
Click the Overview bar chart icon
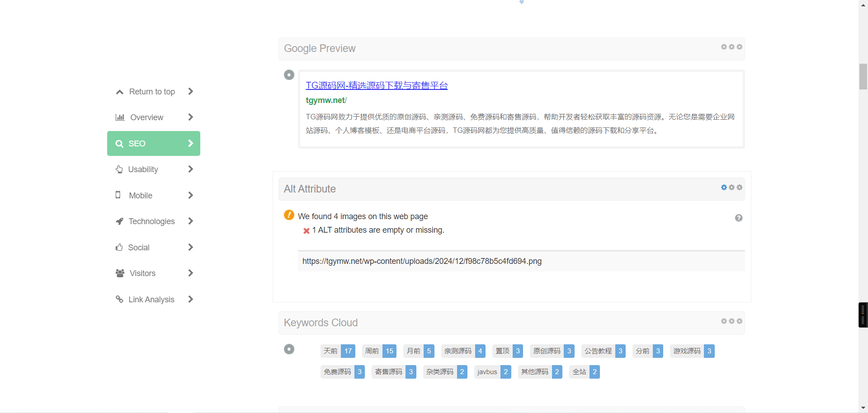point(120,117)
